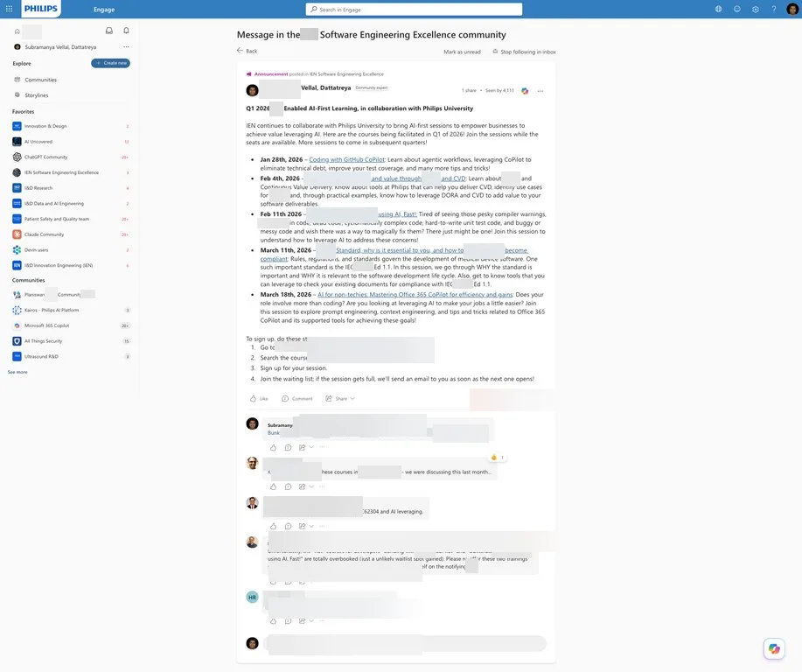
Task: Click the reply box at the bottom of the thread
Action: point(405,643)
